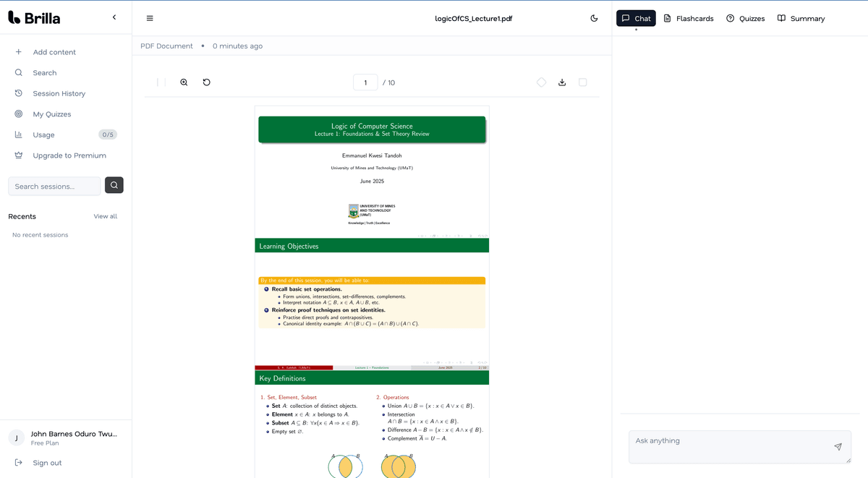
Task: Click the Free Plan label
Action: pyautogui.click(x=45, y=443)
